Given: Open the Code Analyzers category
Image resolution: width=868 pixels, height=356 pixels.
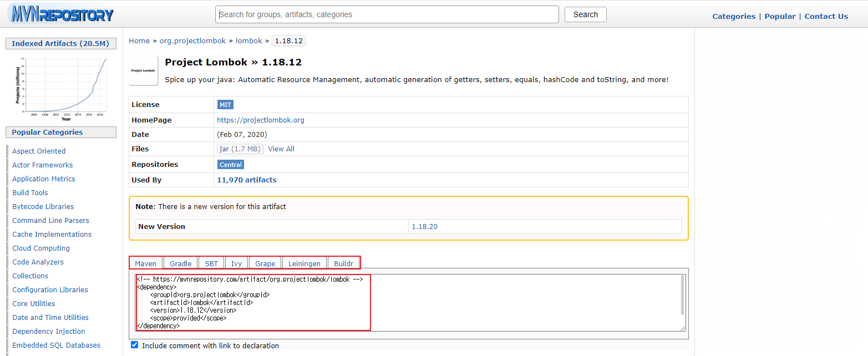Looking at the screenshot, I should pos(38,262).
